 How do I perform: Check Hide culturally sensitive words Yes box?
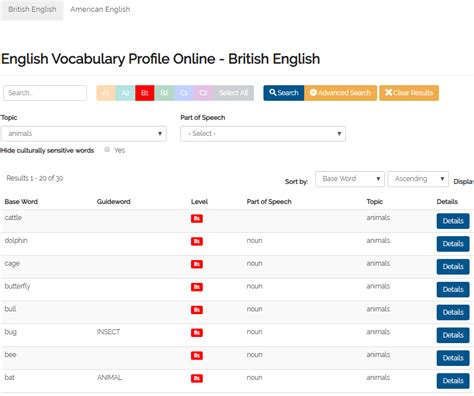(x=107, y=150)
